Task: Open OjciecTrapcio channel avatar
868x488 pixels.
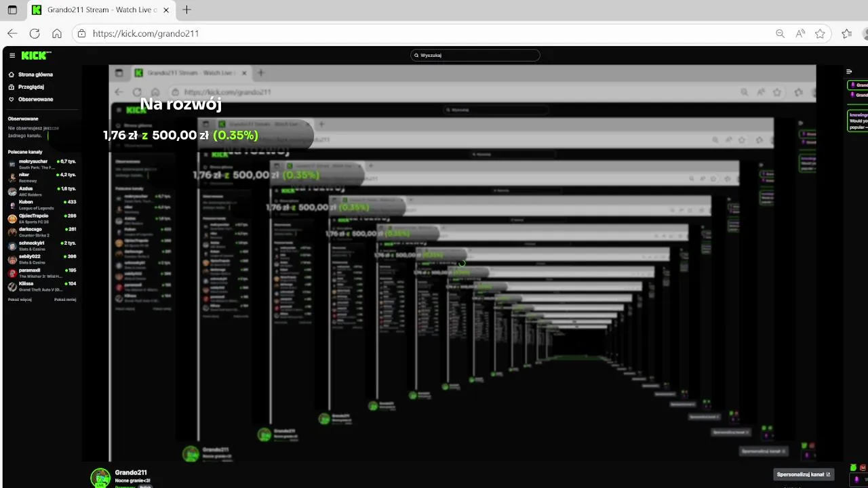Action: tap(12, 218)
